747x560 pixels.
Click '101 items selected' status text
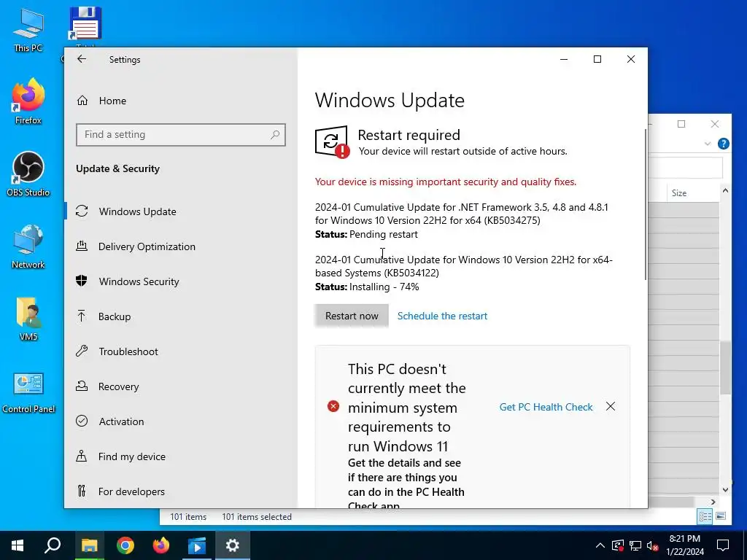coord(257,517)
